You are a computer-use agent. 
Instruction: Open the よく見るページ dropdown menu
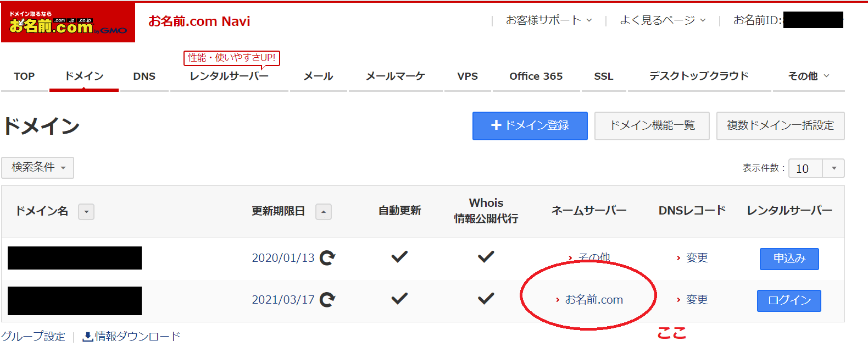(663, 20)
